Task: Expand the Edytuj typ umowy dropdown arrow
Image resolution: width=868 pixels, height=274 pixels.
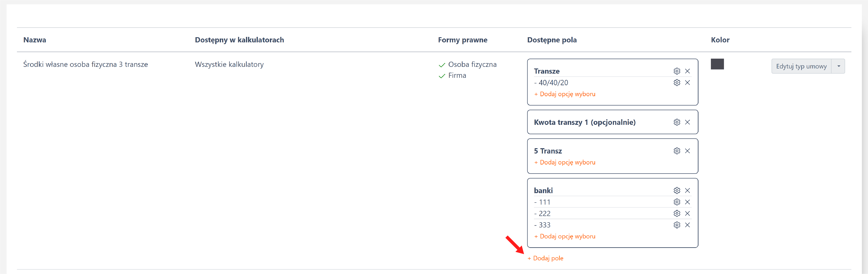Action: [838, 66]
